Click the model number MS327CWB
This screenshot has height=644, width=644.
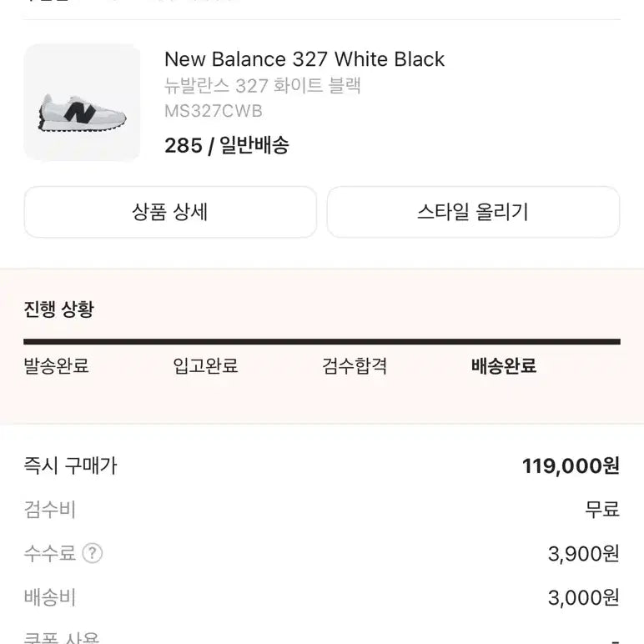pyautogui.click(x=213, y=111)
